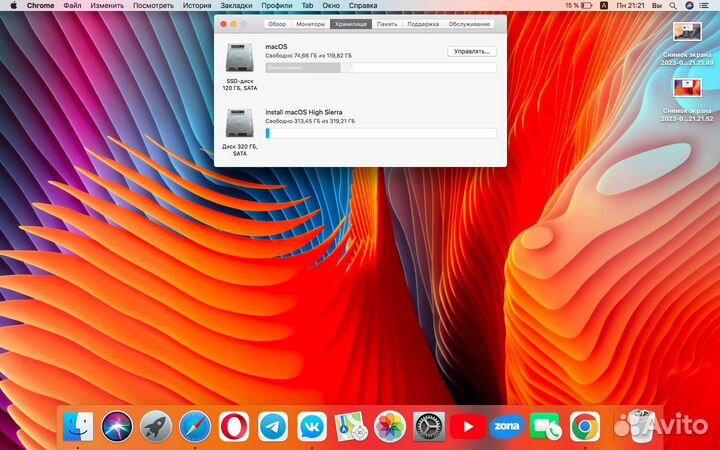The image size is (720, 450).
Task: Open System Preferences gear icon
Action: 429,426
